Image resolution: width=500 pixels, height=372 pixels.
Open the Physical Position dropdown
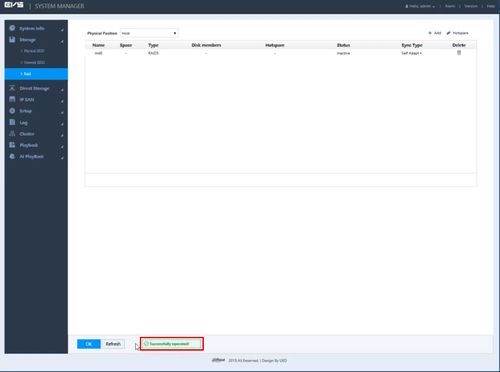149,33
